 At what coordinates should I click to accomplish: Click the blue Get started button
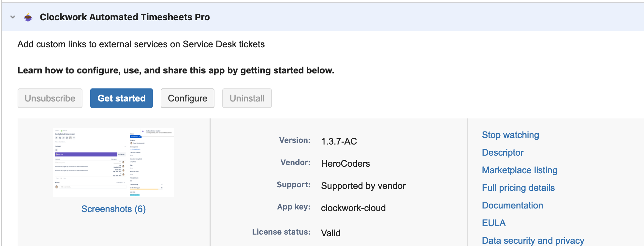tap(121, 98)
